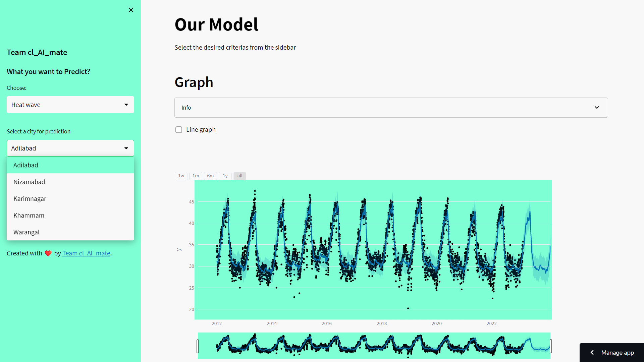
Task: Collapse the Adilabad city selectbox
Action: pyautogui.click(x=70, y=148)
